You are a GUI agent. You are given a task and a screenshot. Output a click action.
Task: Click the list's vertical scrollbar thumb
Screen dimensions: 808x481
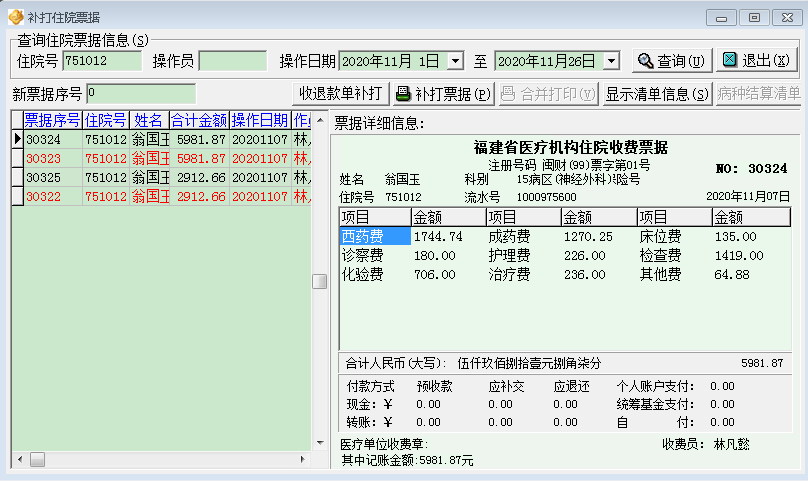319,281
